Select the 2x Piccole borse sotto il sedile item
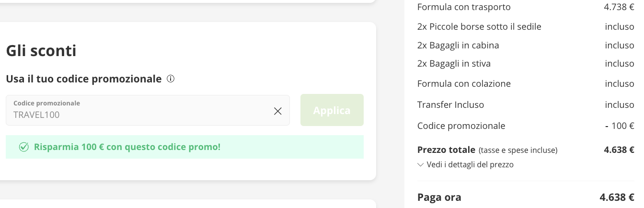 (x=479, y=27)
